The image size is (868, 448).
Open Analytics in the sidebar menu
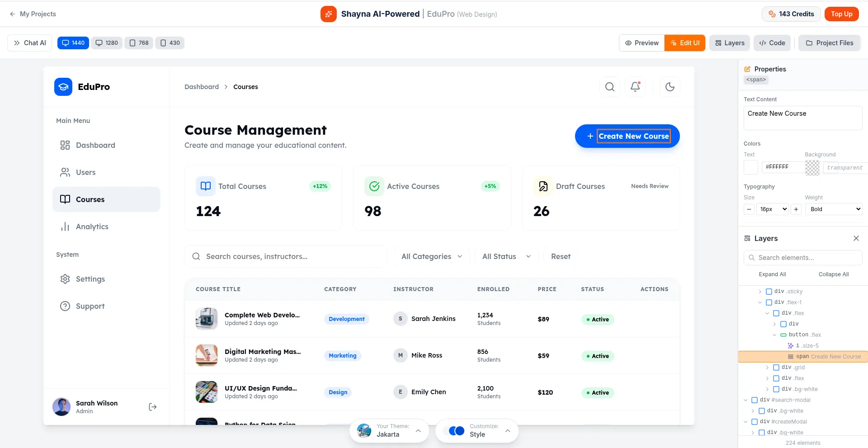coord(92,226)
